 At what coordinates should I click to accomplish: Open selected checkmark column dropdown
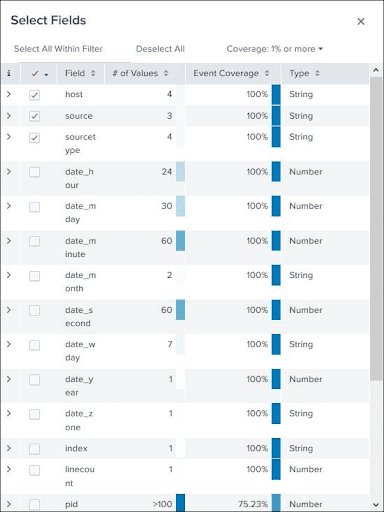coord(46,74)
